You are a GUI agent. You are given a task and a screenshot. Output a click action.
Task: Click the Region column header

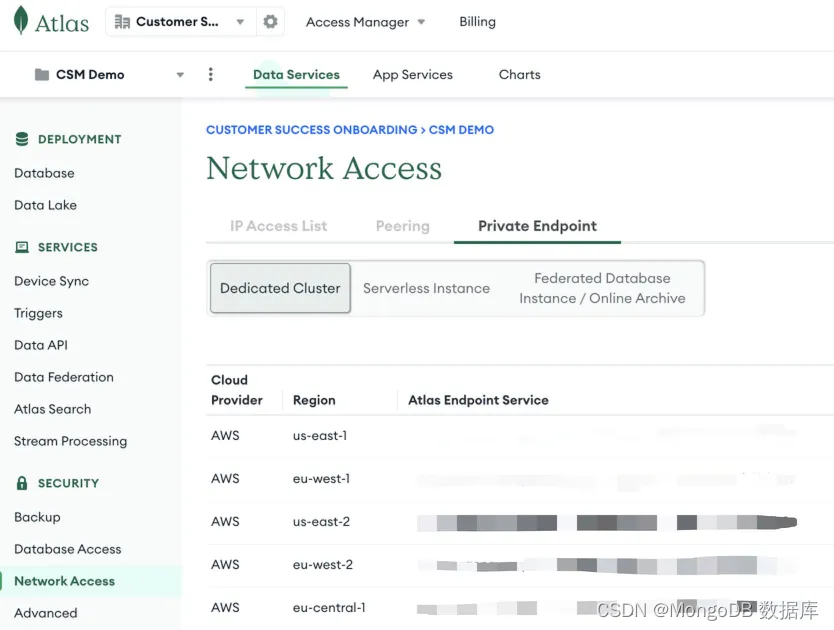(x=314, y=400)
